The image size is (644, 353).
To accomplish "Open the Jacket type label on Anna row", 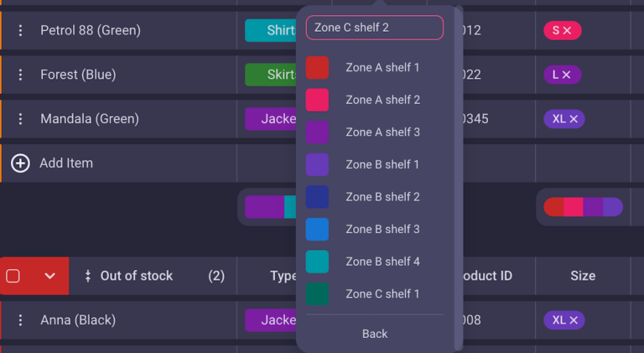I will pos(271,320).
